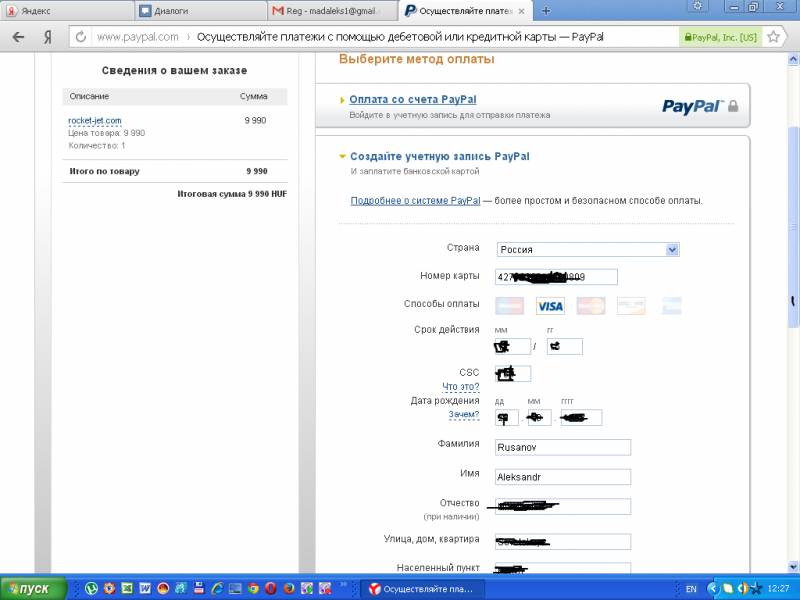Switch to the Gmail Reg tab
This screenshot has height=600, width=800.
[x=333, y=11]
